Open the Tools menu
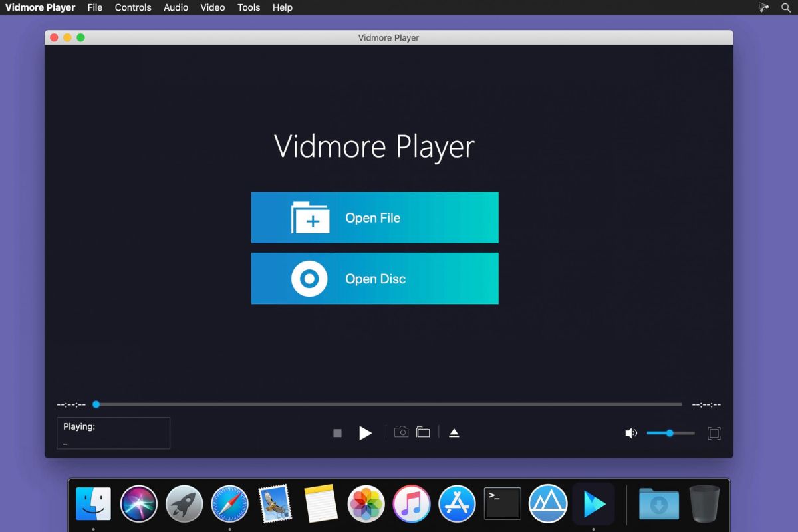798x532 pixels. pos(249,7)
